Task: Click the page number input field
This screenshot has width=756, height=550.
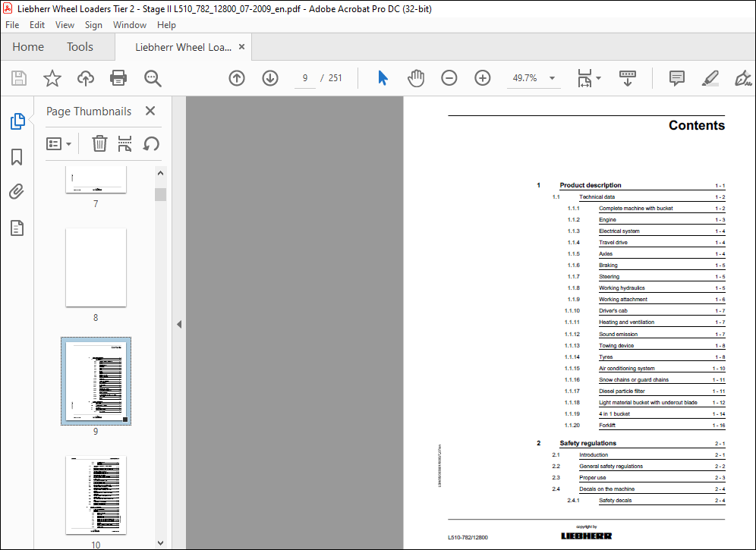Action: pyautogui.click(x=304, y=78)
